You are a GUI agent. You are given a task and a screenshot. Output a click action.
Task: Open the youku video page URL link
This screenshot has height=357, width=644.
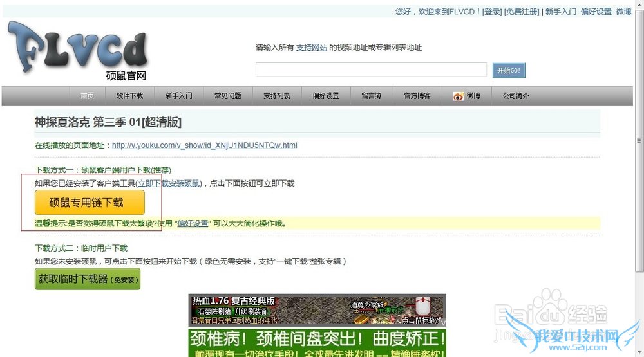(205, 145)
